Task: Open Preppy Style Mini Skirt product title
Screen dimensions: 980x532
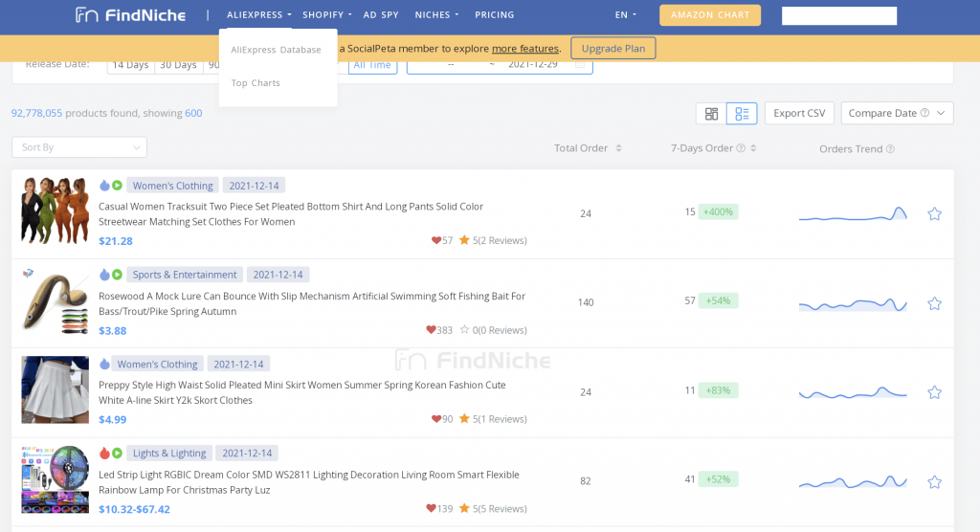Action: click(301, 392)
